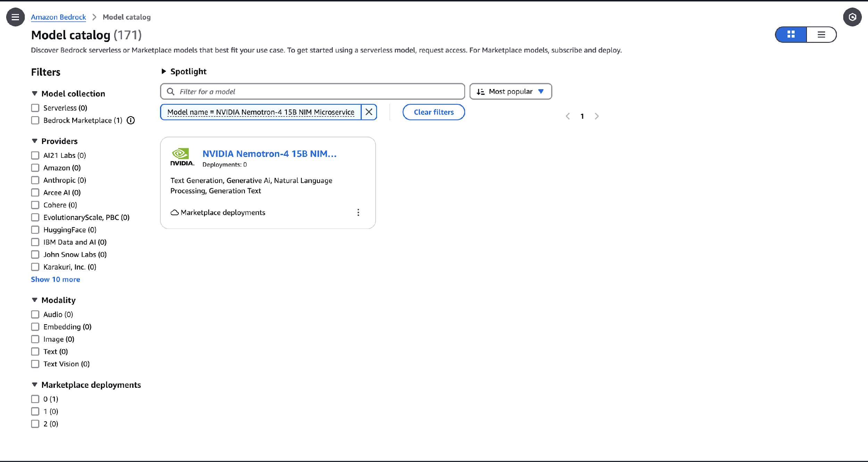Image resolution: width=868 pixels, height=462 pixels.
Task: Click the Filter for a model search field
Action: pos(312,92)
